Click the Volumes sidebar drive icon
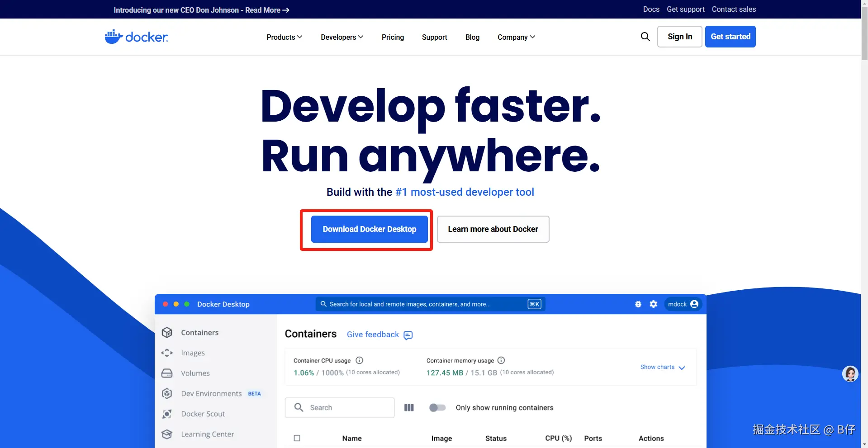Viewport: 868px width, 448px height. point(167,373)
